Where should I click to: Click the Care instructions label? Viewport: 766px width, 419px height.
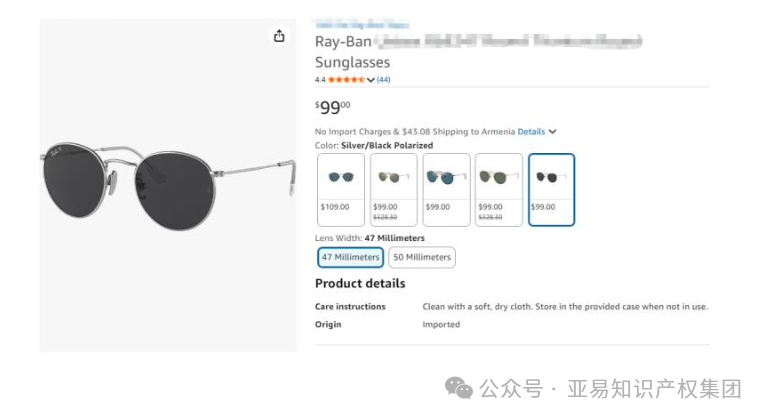350,307
